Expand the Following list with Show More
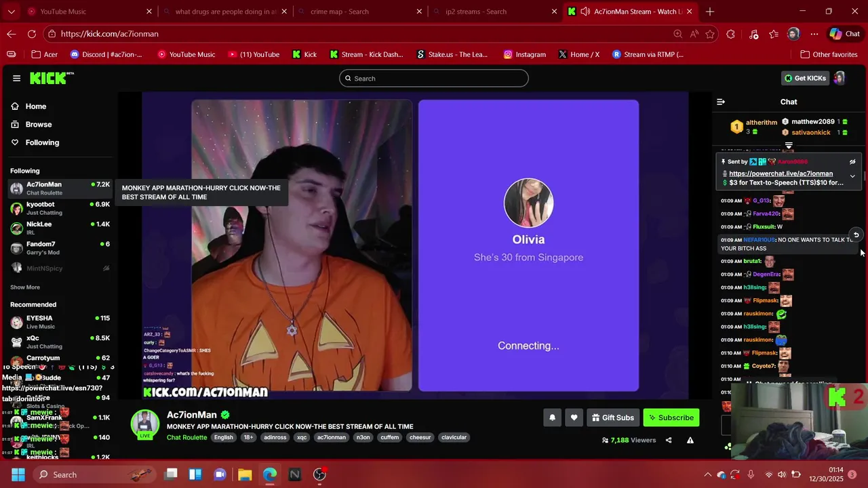 pos(25,287)
